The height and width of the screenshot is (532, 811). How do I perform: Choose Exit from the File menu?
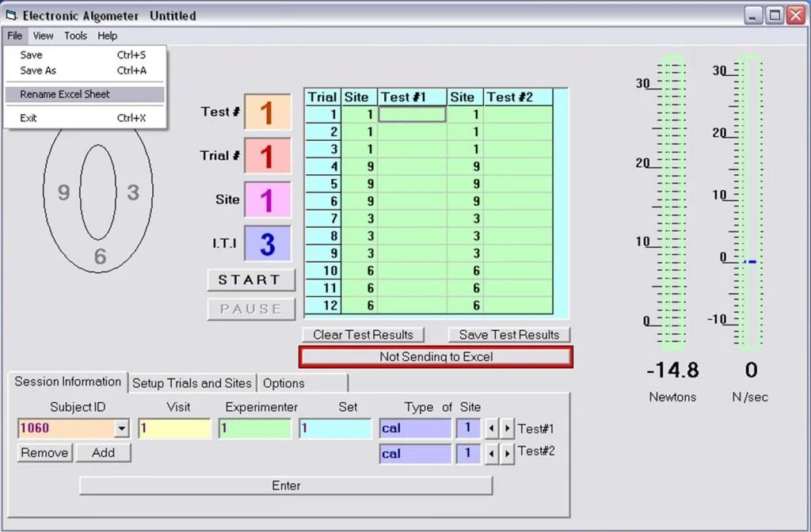[x=85, y=118]
